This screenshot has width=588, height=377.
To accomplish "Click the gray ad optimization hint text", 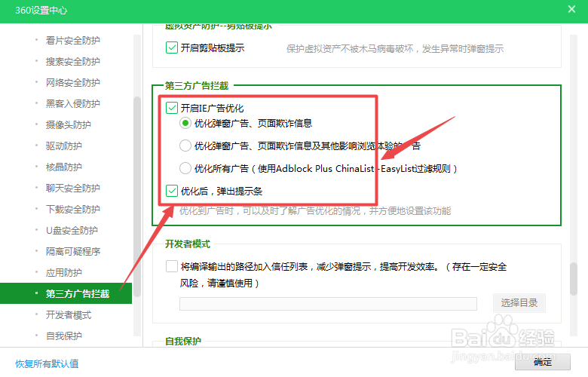I will point(315,211).
